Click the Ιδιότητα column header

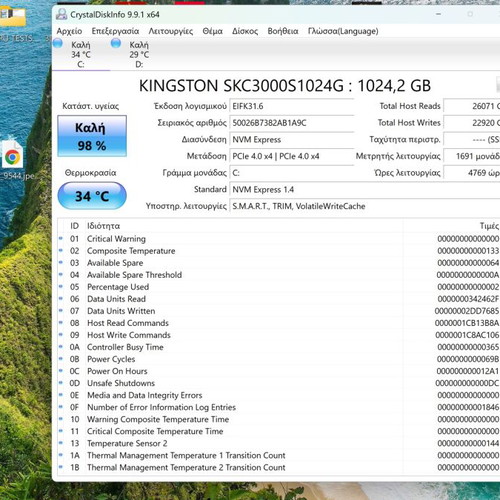tap(244, 226)
